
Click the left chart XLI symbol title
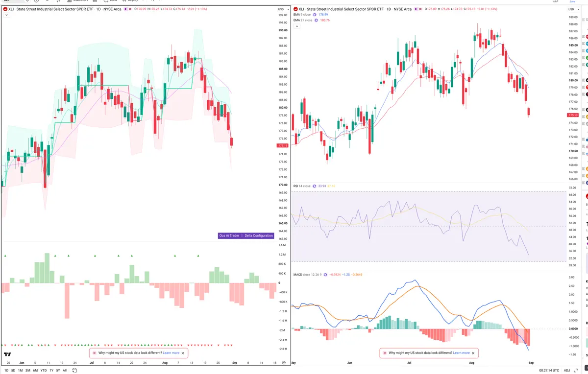(65, 9)
